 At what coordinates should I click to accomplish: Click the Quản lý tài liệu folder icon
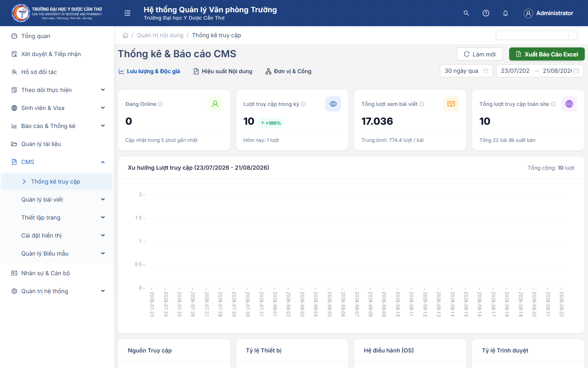click(14, 144)
